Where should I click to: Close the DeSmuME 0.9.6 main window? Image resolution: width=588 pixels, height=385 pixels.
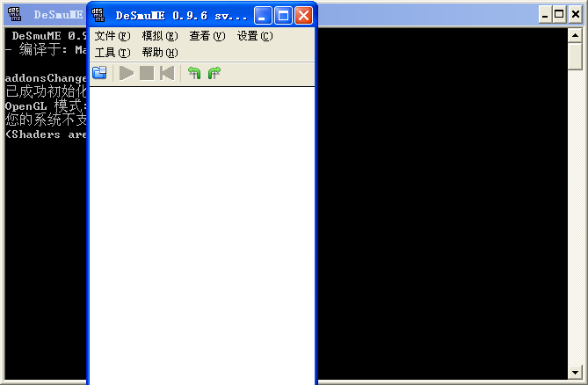coord(303,16)
